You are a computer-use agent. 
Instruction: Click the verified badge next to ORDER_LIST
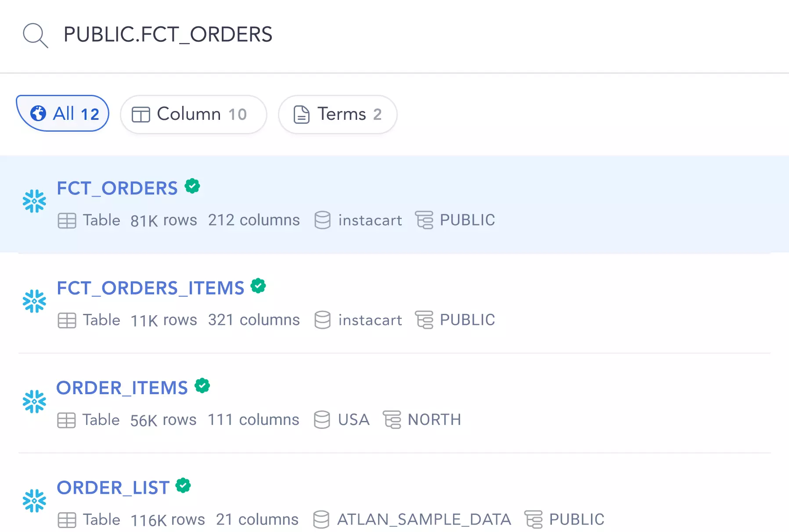pyautogui.click(x=183, y=485)
